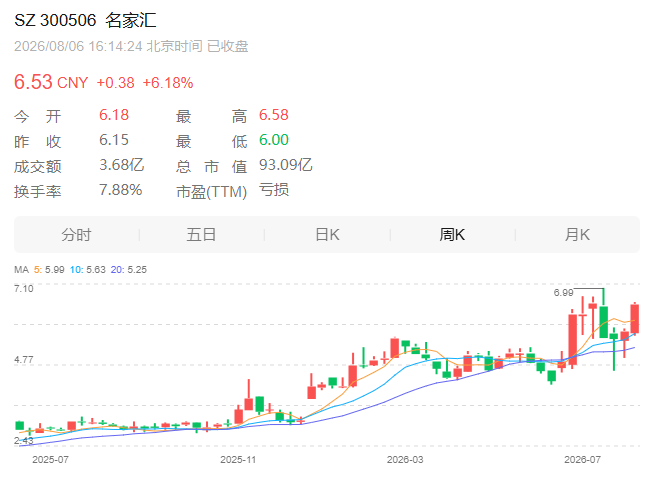The height and width of the screenshot is (477, 655).
Task: Click the 7.10 price axis label
Action: click(x=23, y=289)
